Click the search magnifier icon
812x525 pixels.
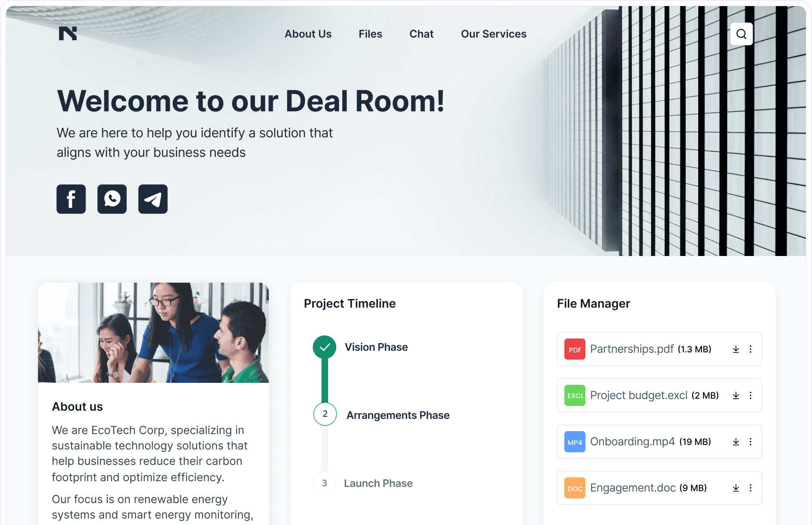tap(741, 34)
